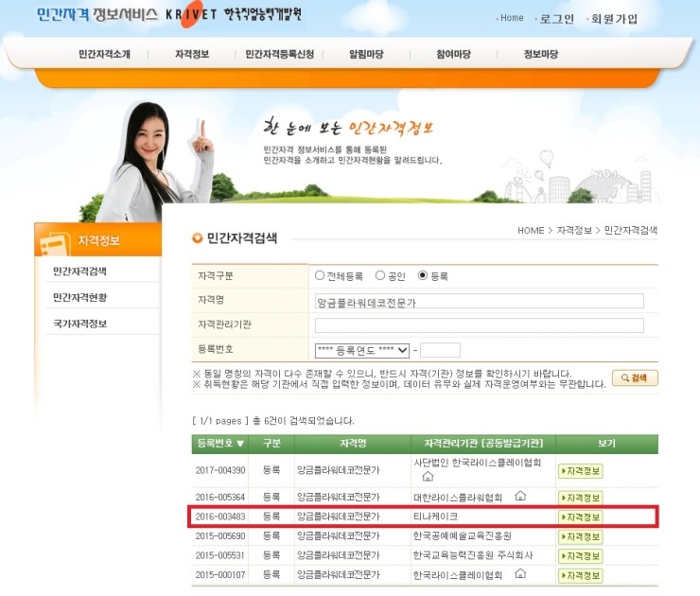
Task: Click the 회원가입 link
Action: [614, 19]
